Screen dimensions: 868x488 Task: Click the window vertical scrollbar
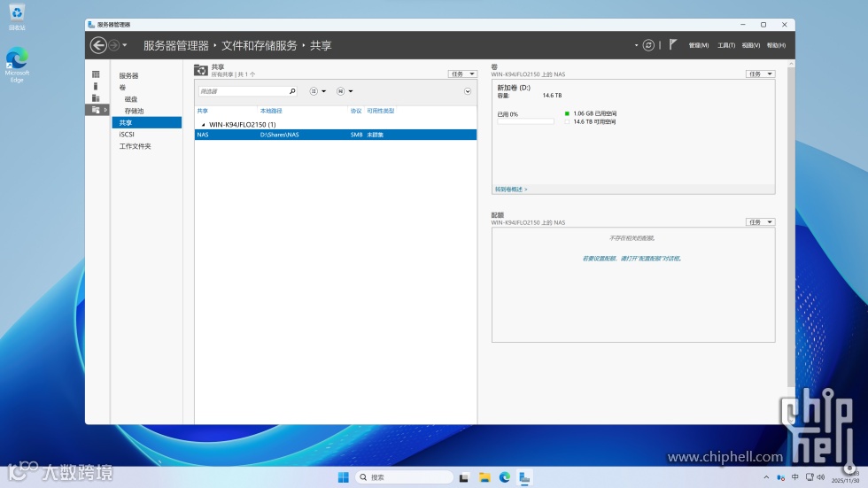pyautogui.click(x=791, y=227)
